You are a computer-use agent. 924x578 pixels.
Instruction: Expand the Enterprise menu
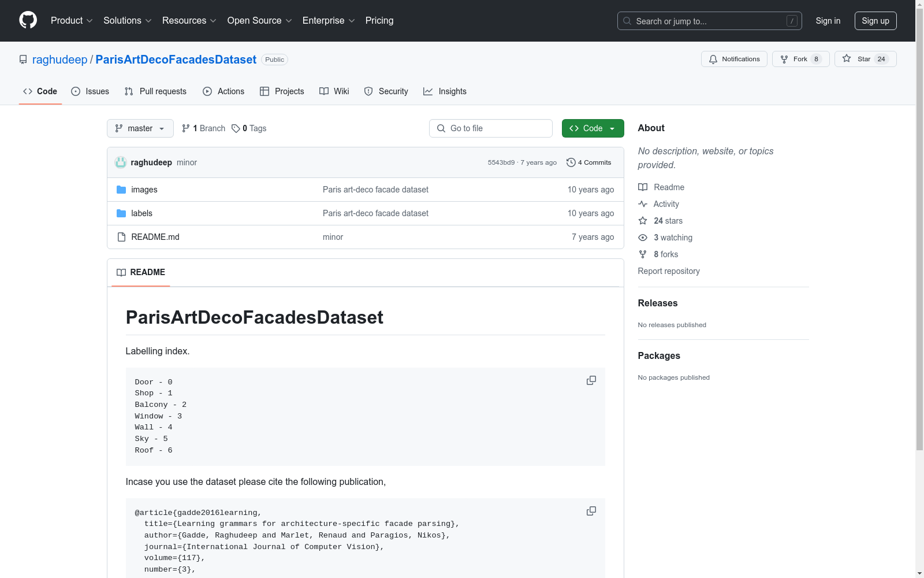pos(329,20)
